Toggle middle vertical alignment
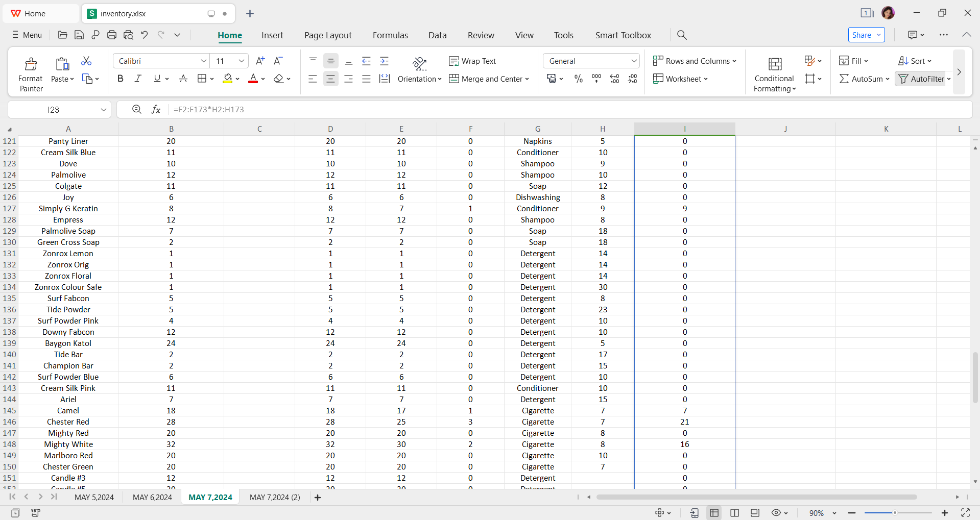This screenshot has width=980, height=520. (x=330, y=61)
